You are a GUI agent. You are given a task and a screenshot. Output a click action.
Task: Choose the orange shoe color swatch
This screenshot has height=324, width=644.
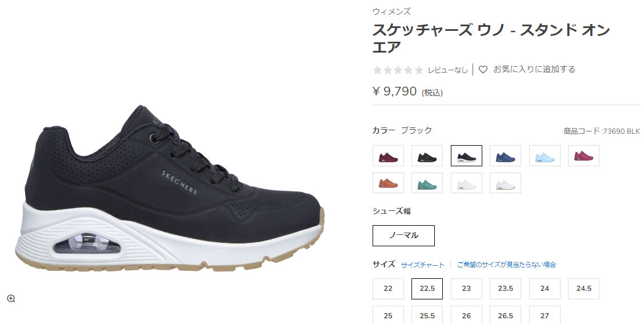coord(388,183)
